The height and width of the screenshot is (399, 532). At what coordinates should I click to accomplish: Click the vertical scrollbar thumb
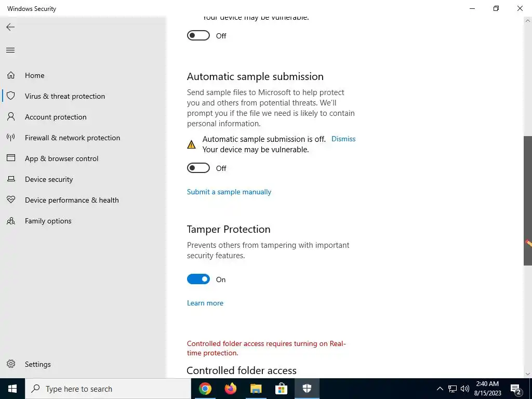coord(528,201)
